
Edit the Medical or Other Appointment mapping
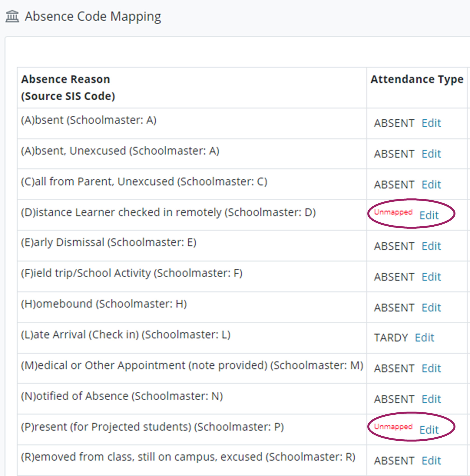(x=431, y=369)
